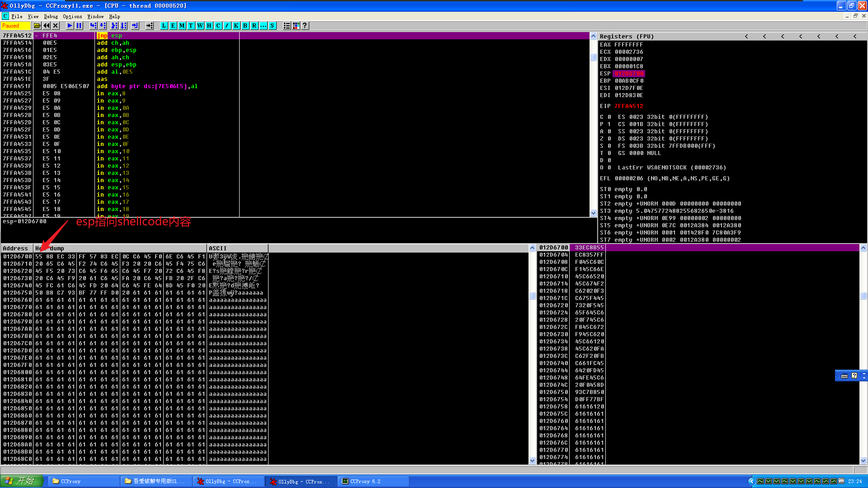Show the Threads window (T button)

pos(191,26)
